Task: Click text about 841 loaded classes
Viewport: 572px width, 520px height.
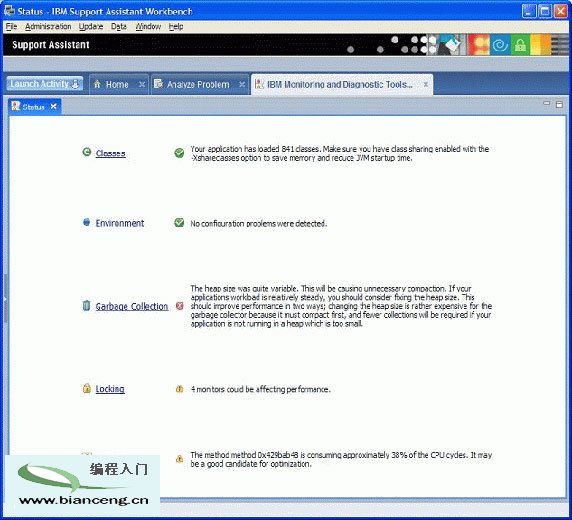Action: point(340,153)
